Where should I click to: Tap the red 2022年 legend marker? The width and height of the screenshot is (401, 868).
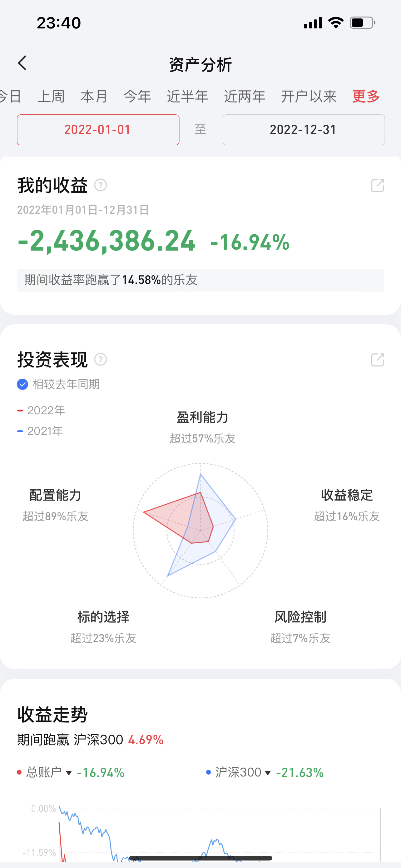pyautogui.click(x=20, y=411)
